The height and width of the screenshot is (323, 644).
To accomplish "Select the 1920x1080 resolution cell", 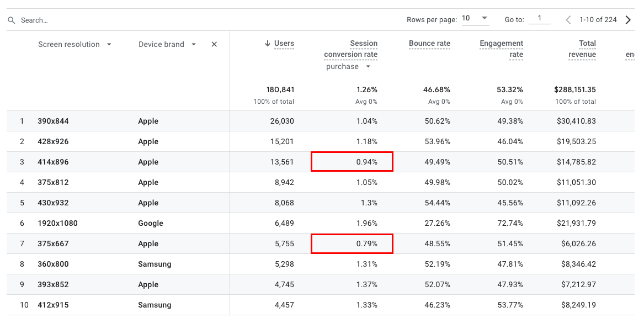I will pos(57,224).
